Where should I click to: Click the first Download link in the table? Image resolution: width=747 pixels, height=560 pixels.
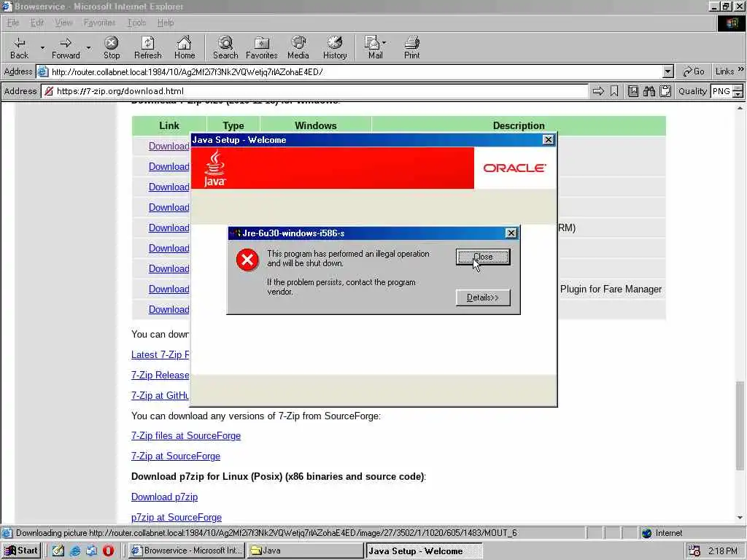[x=169, y=146]
